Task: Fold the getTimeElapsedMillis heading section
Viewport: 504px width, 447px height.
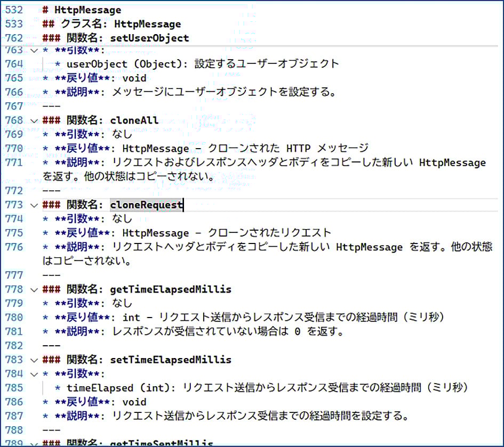Action: point(35,290)
